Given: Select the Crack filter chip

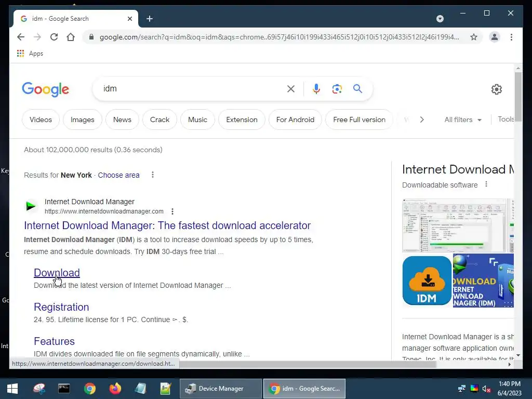Looking at the screenshot, I should [160, 119].
